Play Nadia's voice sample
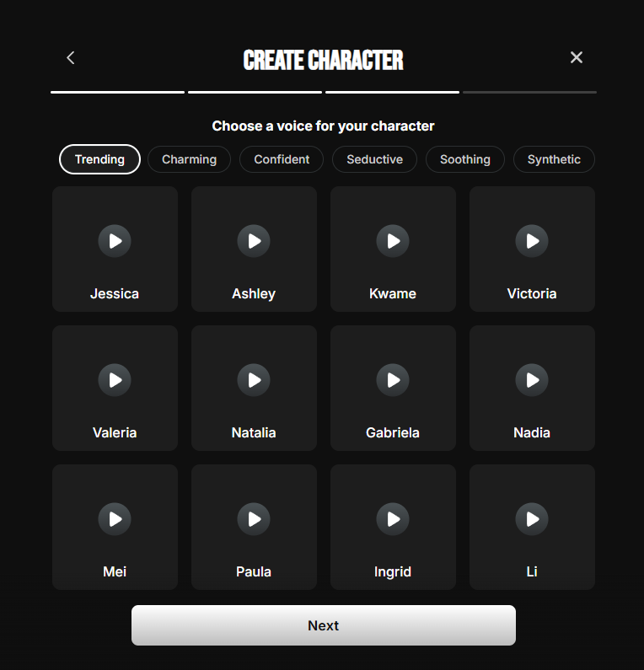The width and height of the screenshot is (644, 670). tap(532, 380)
